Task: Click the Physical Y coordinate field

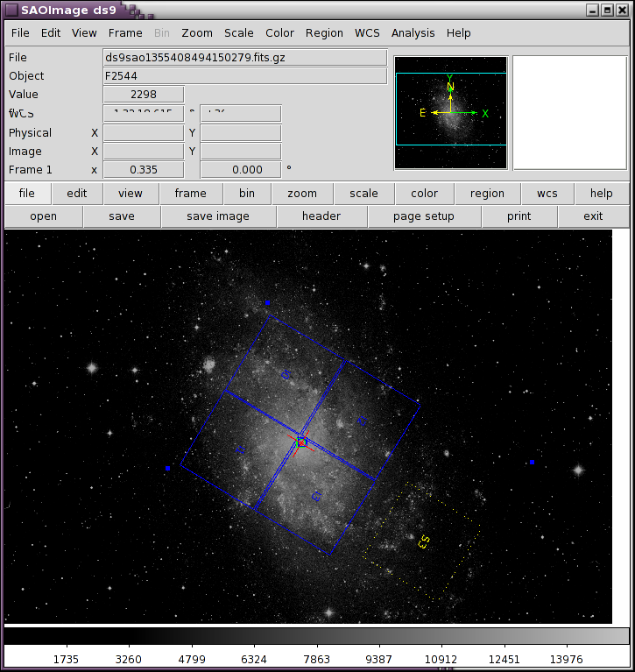Action: coord(241,133)
